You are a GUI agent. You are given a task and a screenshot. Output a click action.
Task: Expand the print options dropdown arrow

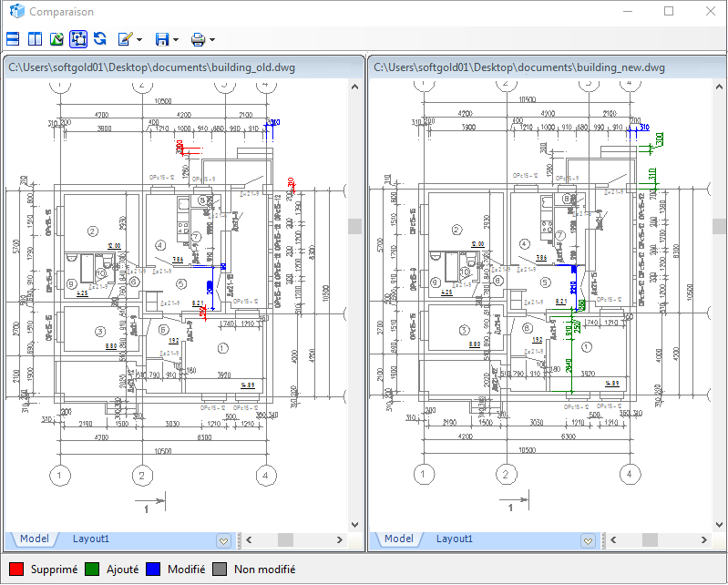tap(212, 40)
